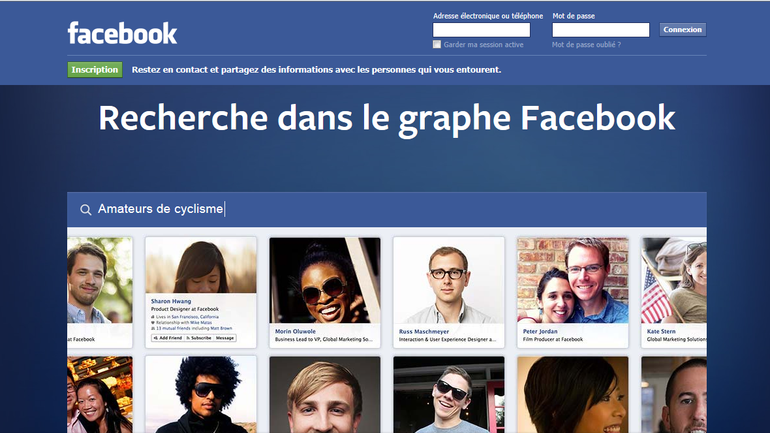Click the blond man's profile thumbnail
The height and width of the screenshot is (433, 770).
325,395
